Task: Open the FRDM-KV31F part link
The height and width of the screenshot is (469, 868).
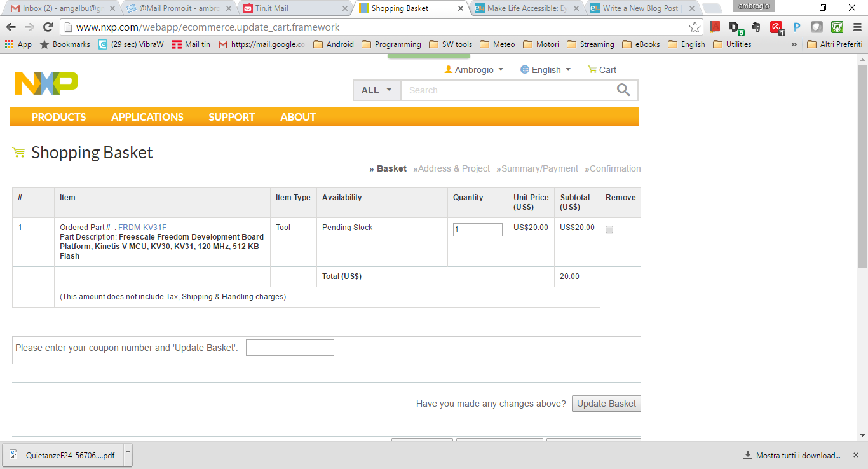Action: tap(142, 228)
